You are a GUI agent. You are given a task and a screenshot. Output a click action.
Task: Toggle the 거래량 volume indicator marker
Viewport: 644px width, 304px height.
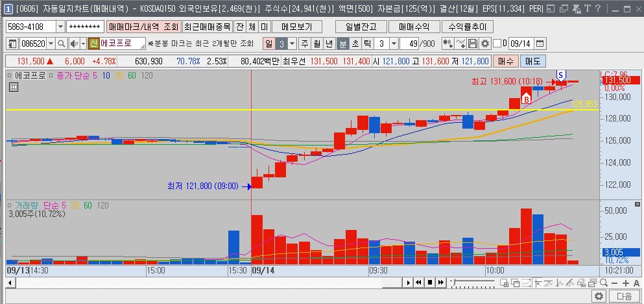[x=10, y=205]
